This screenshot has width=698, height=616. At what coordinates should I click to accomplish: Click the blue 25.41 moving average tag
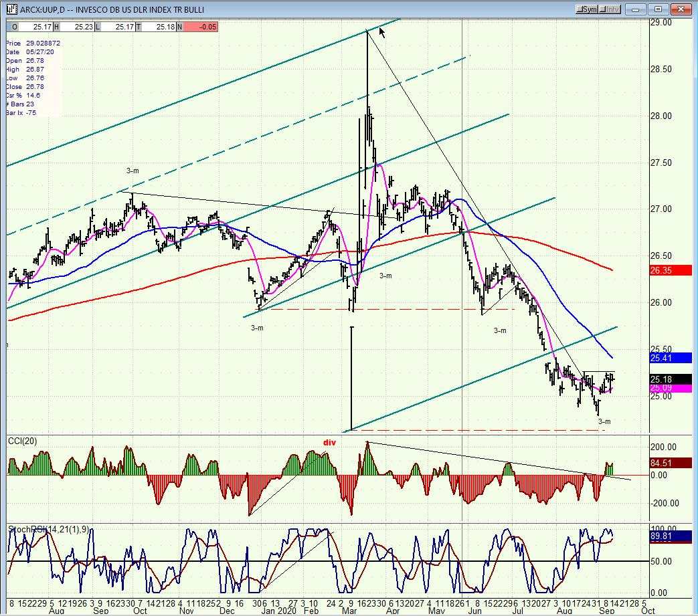(x=671, y=358)
